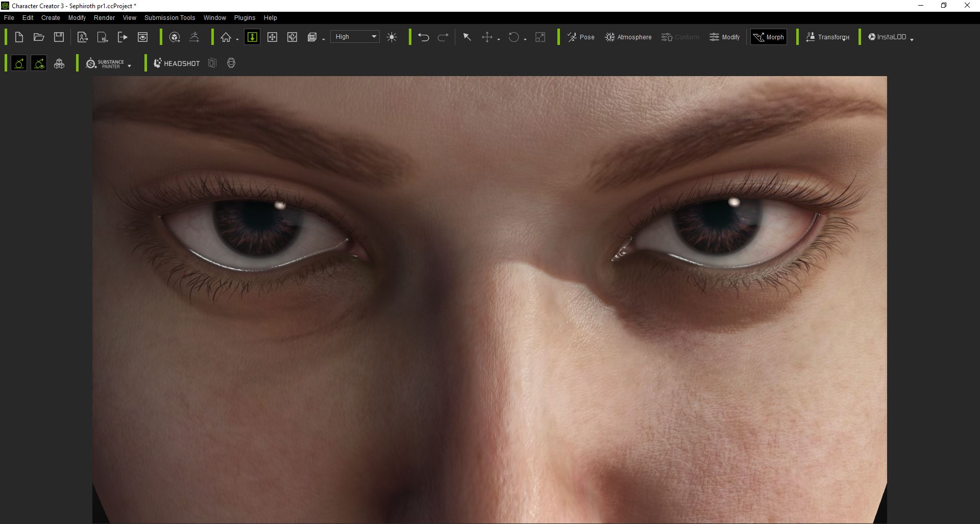The width and height of the screenshot is (980, 524).
Task: Open the Submission Tools menu
Action: pyautogui.click(x=170, y=17)
